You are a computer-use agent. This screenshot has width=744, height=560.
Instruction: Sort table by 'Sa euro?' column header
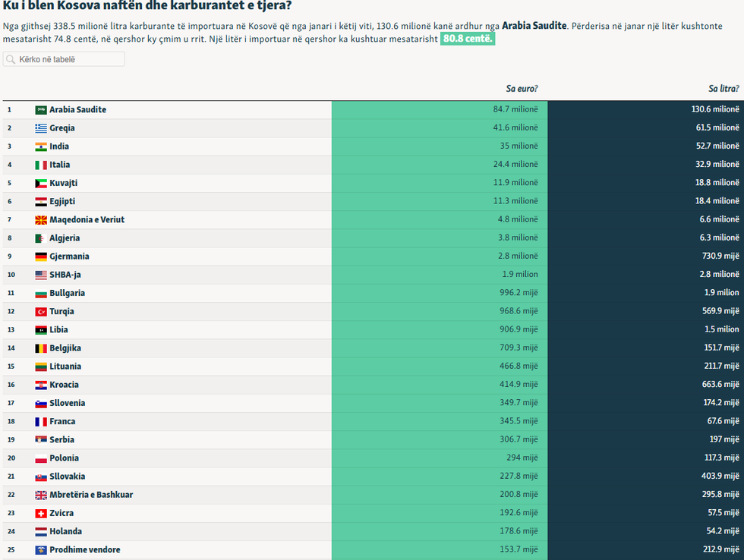point(522,89)
